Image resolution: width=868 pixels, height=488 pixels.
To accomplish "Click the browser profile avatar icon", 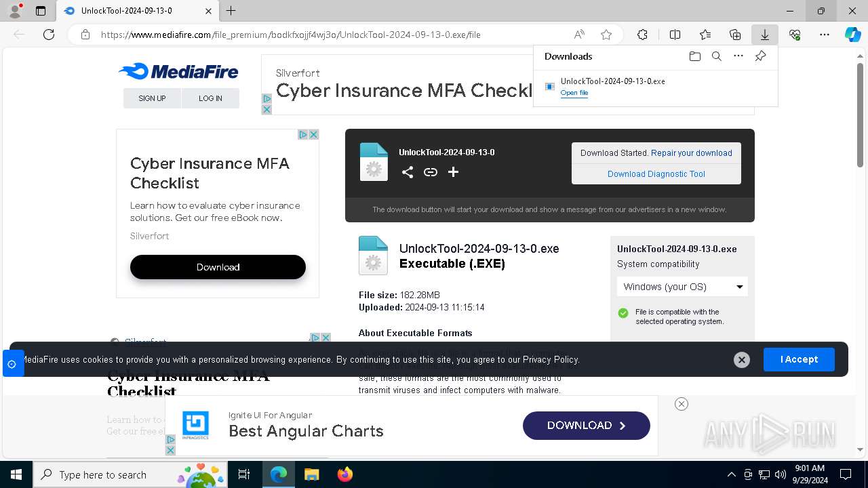I will (15, 11).
